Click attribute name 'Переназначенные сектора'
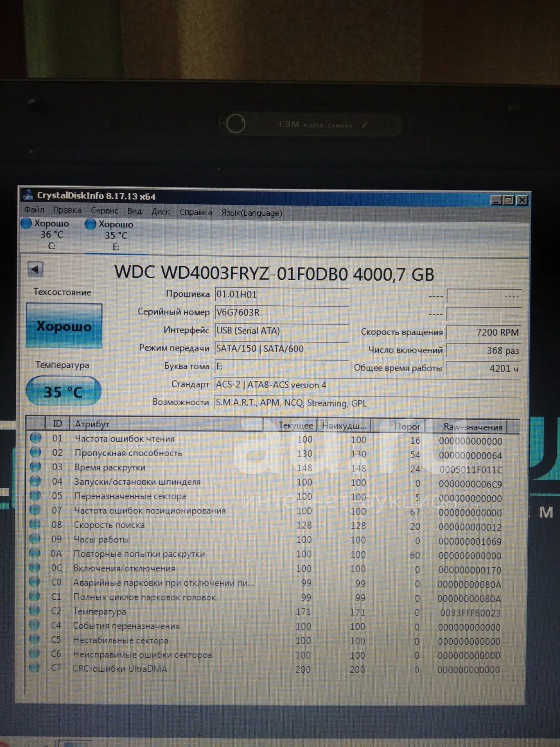560x747 pixels. (130, 496)
